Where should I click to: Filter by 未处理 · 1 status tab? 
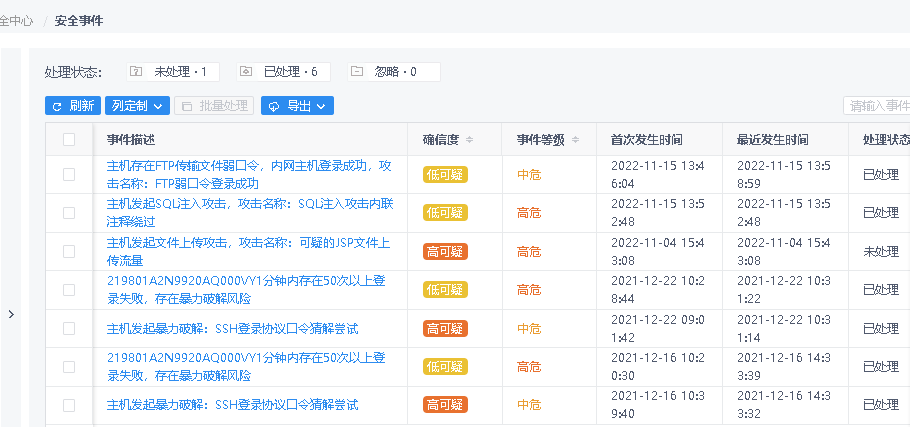(x=173, y=72)
